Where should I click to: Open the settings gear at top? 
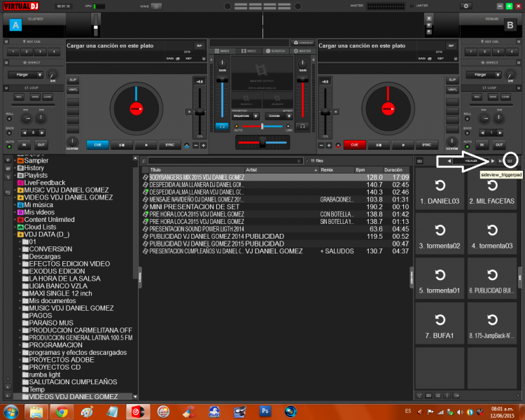tap(465, 6)
